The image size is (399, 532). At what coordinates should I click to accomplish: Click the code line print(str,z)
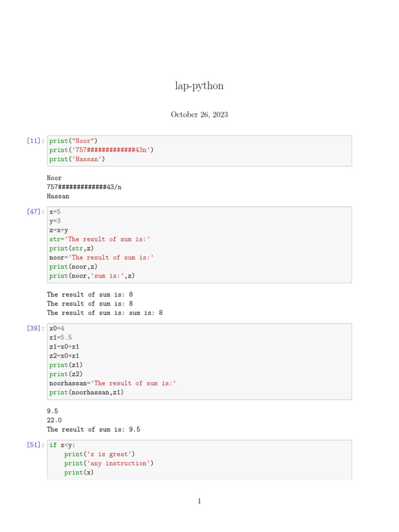pyautogui.click(x=72, y=248)
